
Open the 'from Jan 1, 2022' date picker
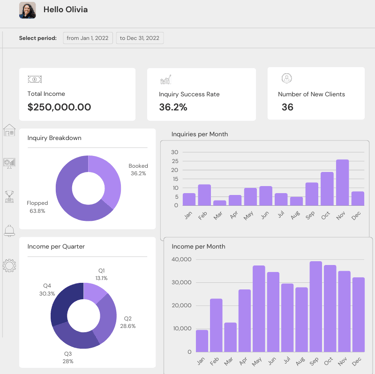88,38
